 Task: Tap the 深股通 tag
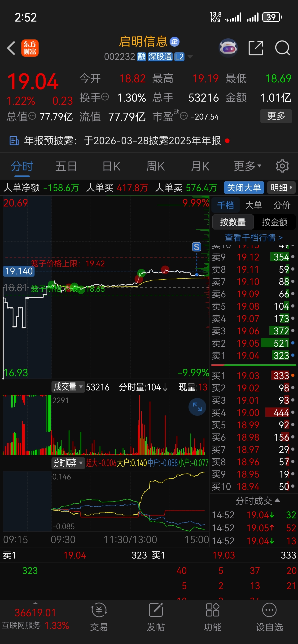click(x=160, y=57)
